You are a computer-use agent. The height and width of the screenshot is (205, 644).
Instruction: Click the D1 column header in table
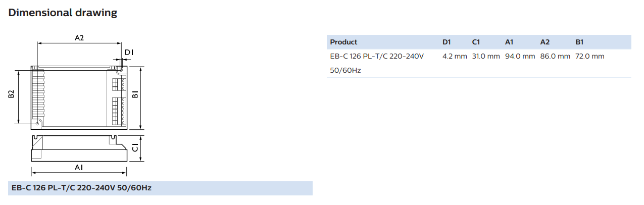447,42
